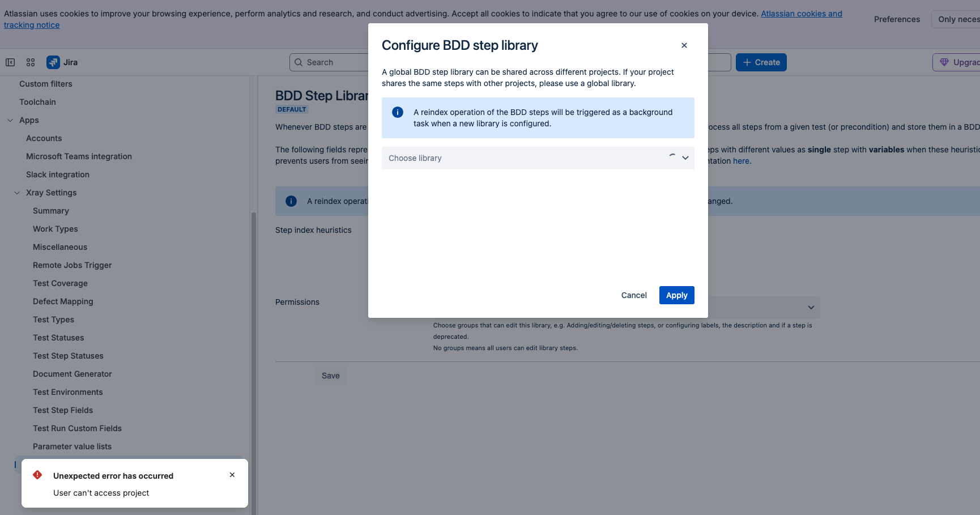Click the Create button

pos(761,62)
